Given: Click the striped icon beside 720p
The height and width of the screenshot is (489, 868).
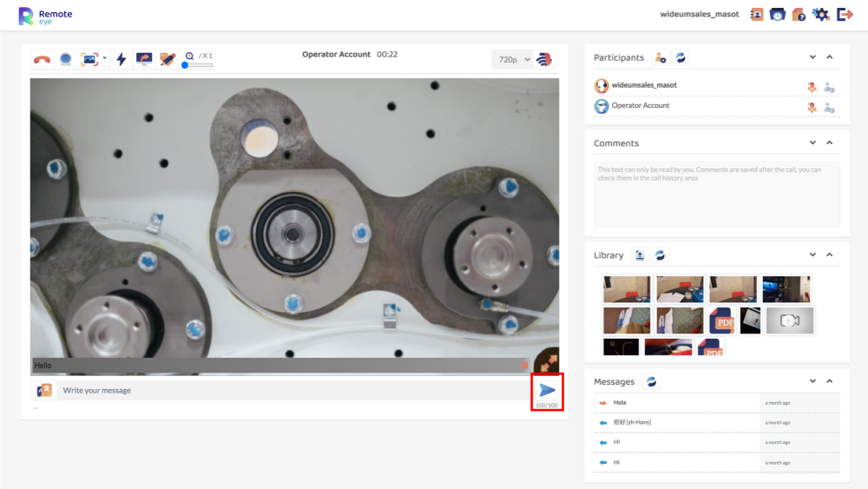Looking at the screenshot, I should [544, 59].
